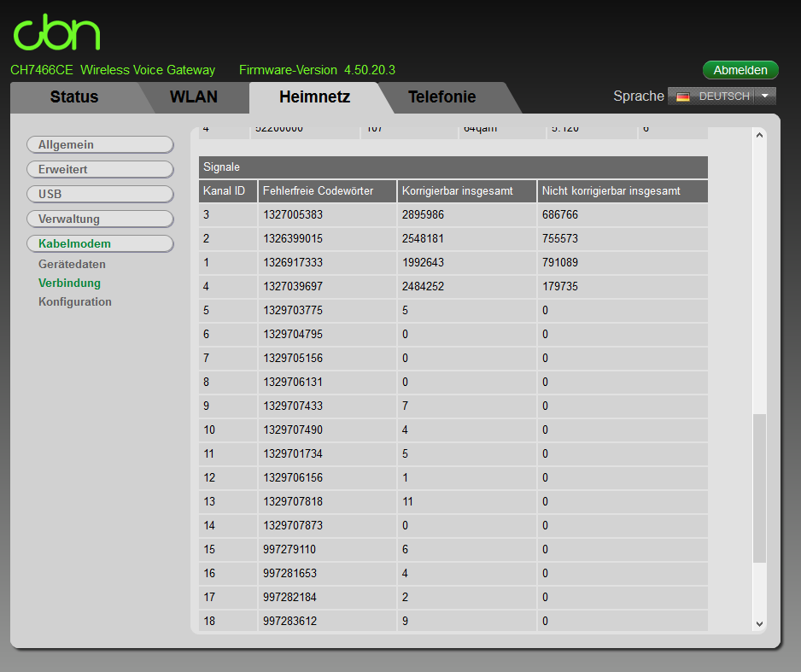Go to Verbindung submenu
Screen dimensions: 801x672
pyautogui.click(x=69, y=283)
